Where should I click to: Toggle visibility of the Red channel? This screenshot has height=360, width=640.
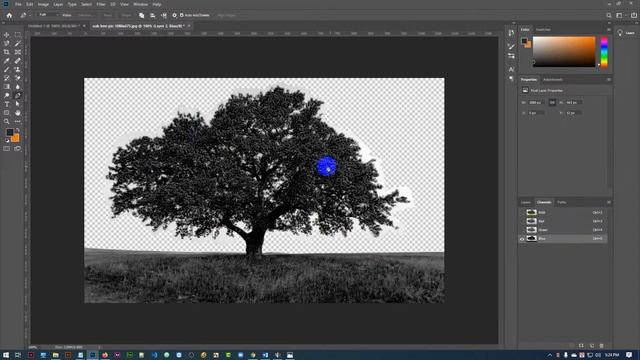click(x=522, y=221)
